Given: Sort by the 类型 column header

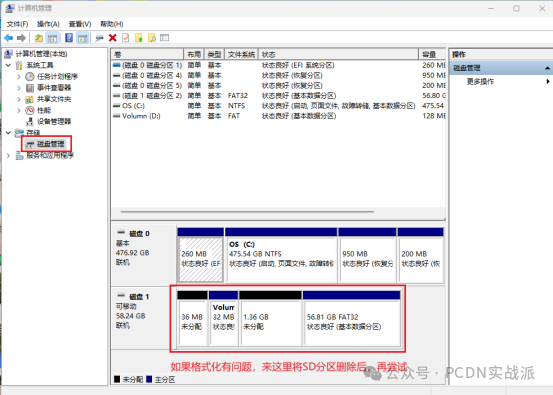Looking at the screenshot, I should coord(214,54).
